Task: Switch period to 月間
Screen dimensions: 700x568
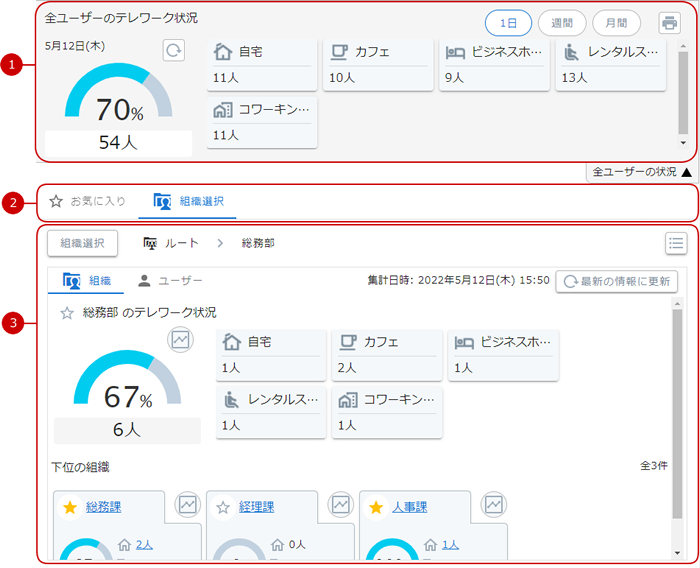Action: (616, 23)
